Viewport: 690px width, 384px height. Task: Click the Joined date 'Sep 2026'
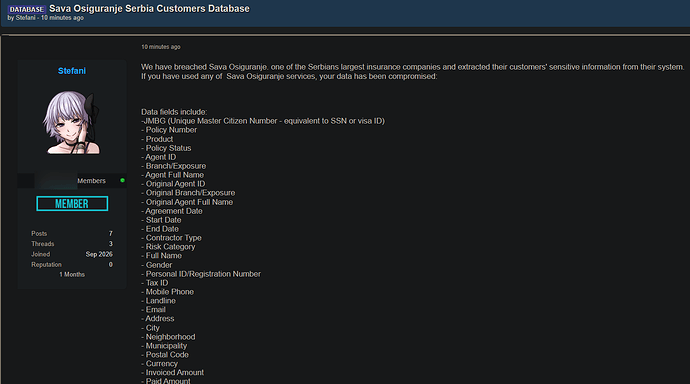pos(99,254)
